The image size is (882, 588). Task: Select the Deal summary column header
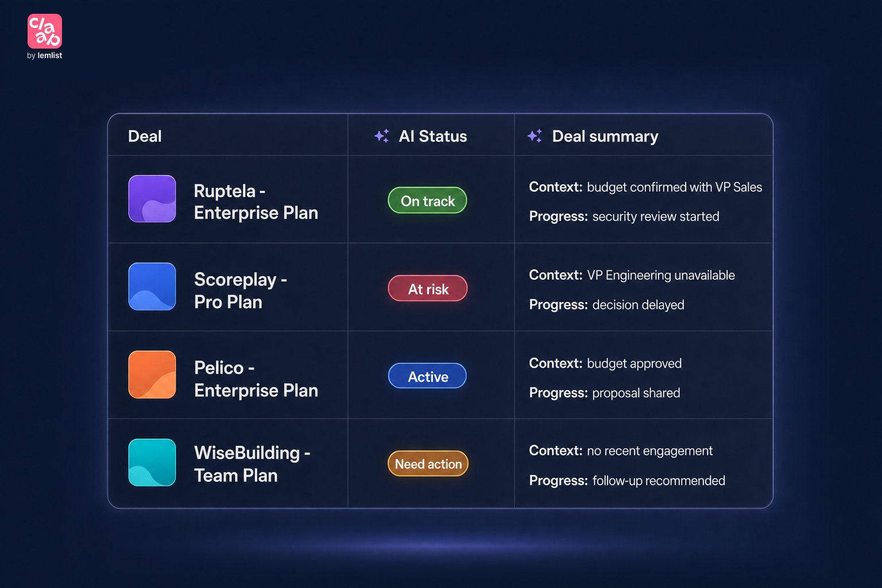coord(605,137)
